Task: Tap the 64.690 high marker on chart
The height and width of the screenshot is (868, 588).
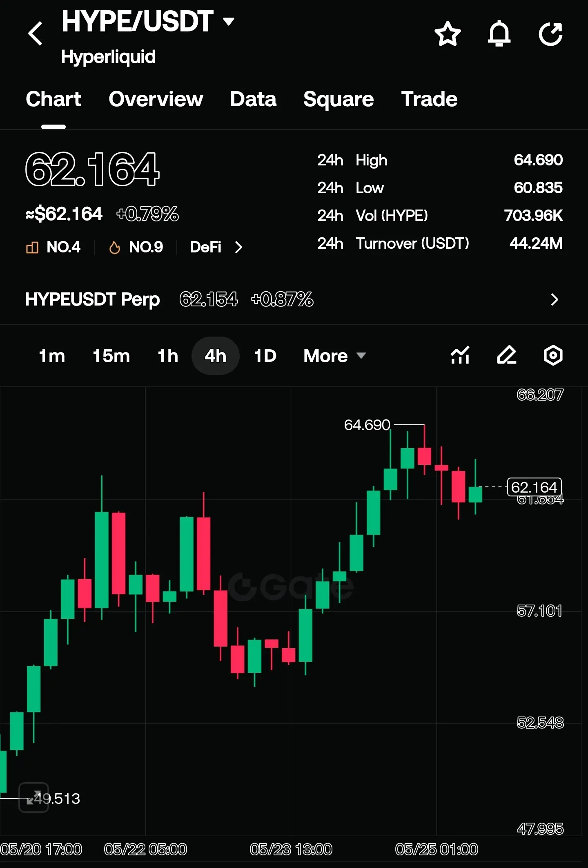Action: coord(367,425)
